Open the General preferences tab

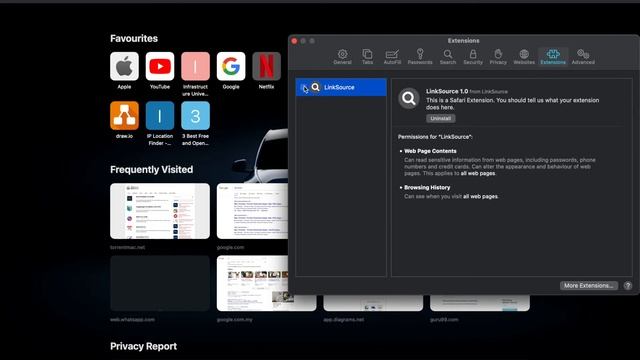pyautogui.click(x=342, y=57)
